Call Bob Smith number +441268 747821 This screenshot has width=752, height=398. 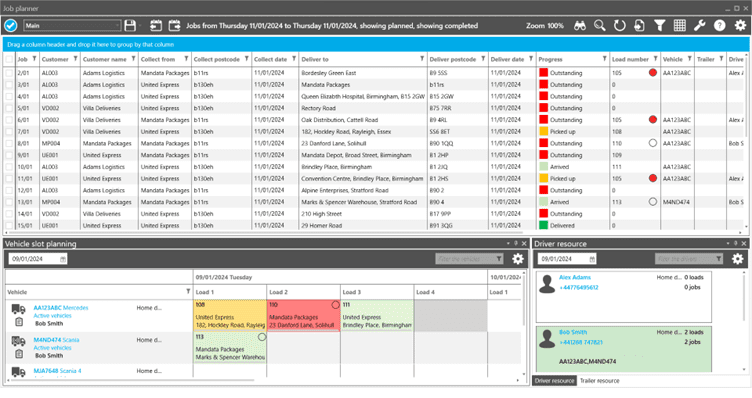(581, 342)
